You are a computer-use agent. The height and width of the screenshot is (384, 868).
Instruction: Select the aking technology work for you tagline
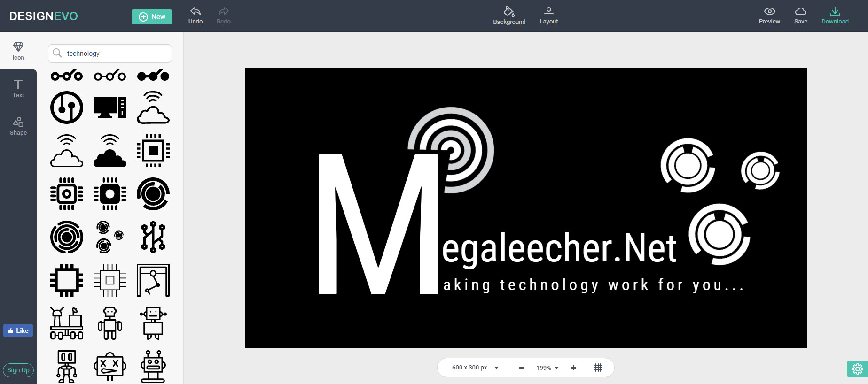tap(594, 285)
